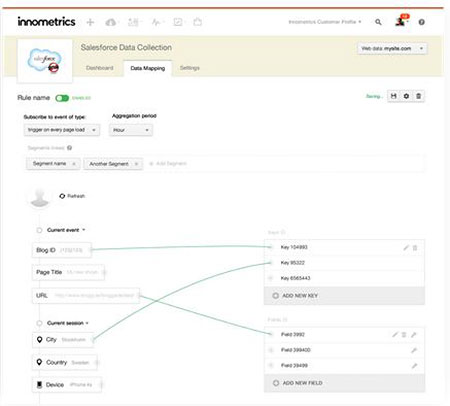The height and width of the screenshot is (406, 450).
Task: Save the rule with the floppy disk icon
Action: (394, 96)
